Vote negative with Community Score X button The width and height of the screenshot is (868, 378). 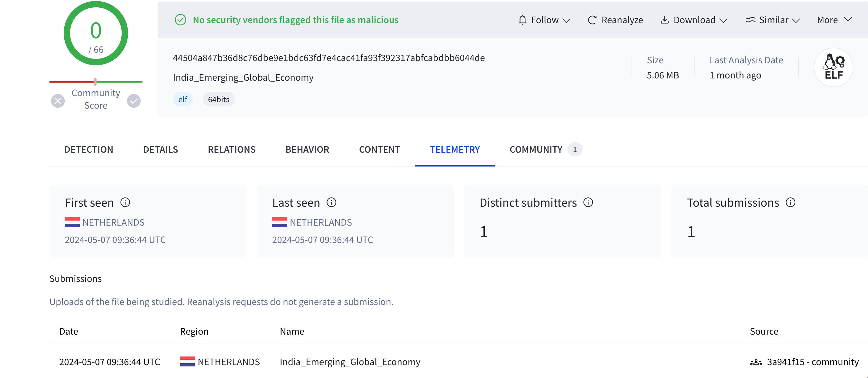58,101
